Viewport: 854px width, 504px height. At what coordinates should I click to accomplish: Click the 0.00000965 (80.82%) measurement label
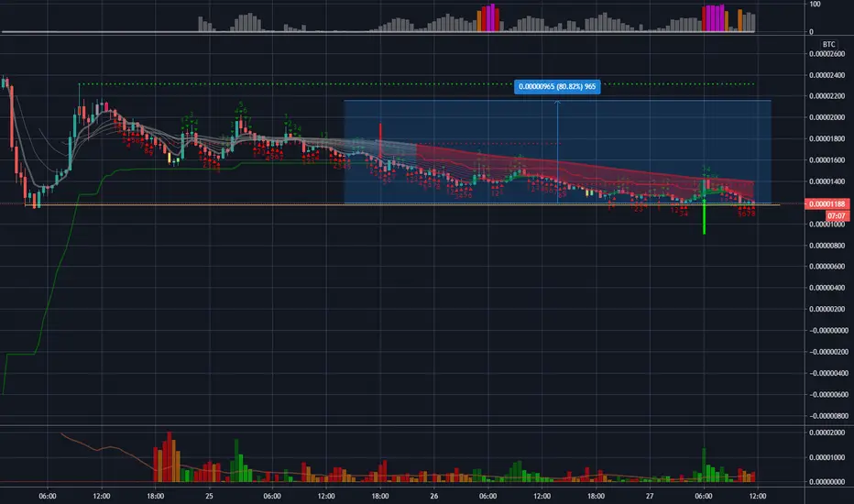[556, 87]
